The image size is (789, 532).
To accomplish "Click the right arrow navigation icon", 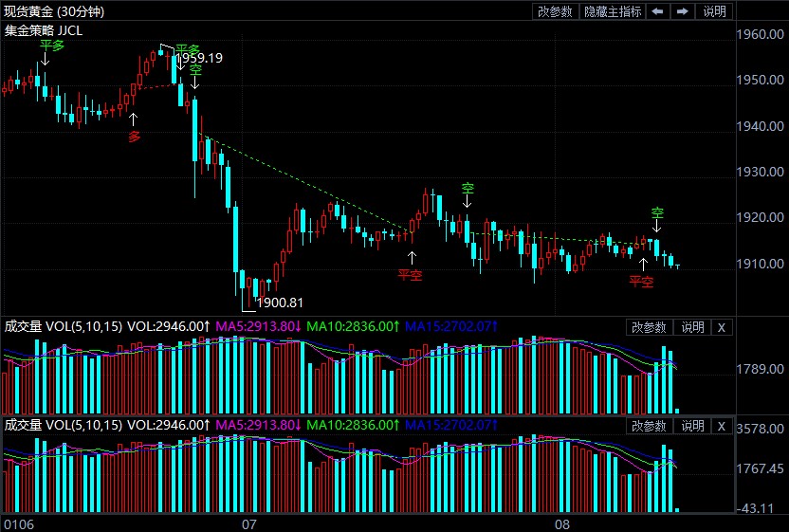I will tap(683, 11).
